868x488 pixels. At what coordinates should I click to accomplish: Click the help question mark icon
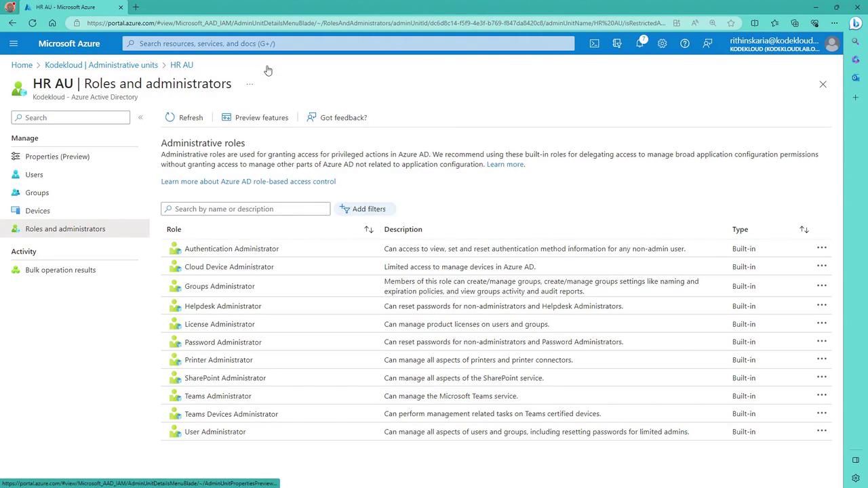pos(685,43)
